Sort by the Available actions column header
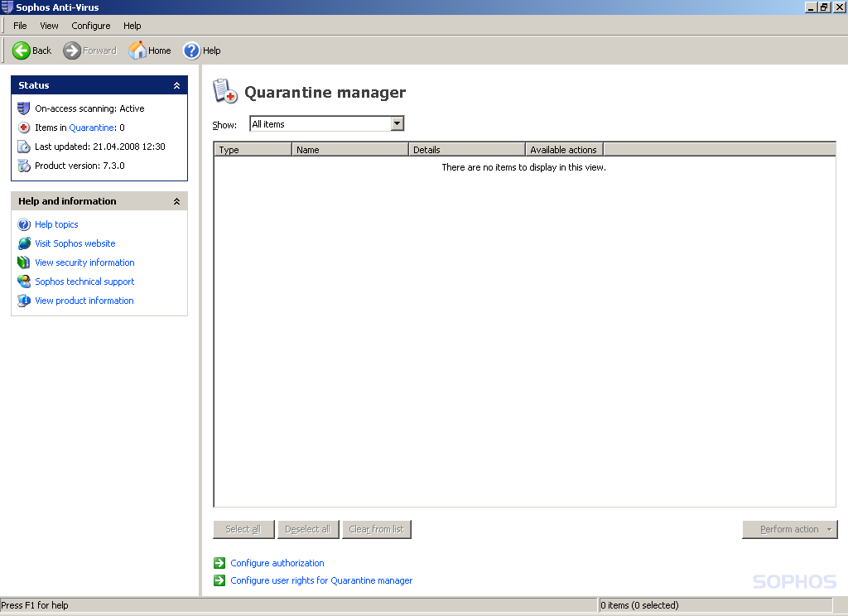This screenshot has width=848, height=616. point(564,149)
